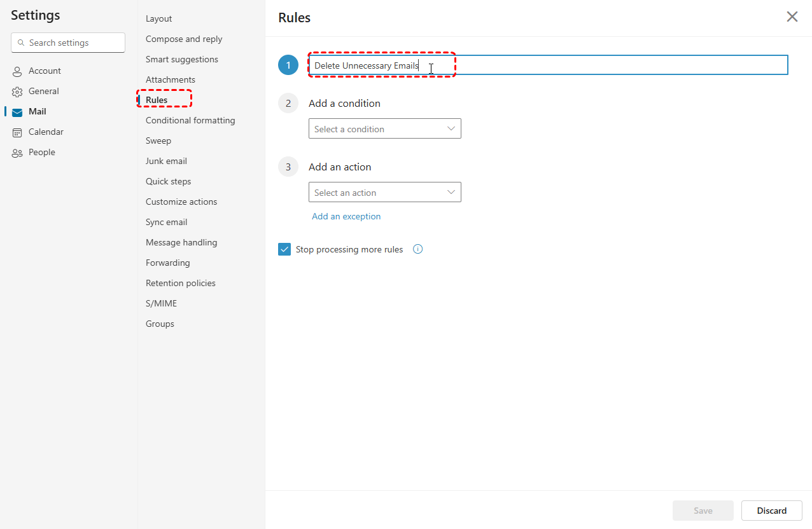Go to Junk email settings
The image size is (812, 529).
tap(166, 161)
